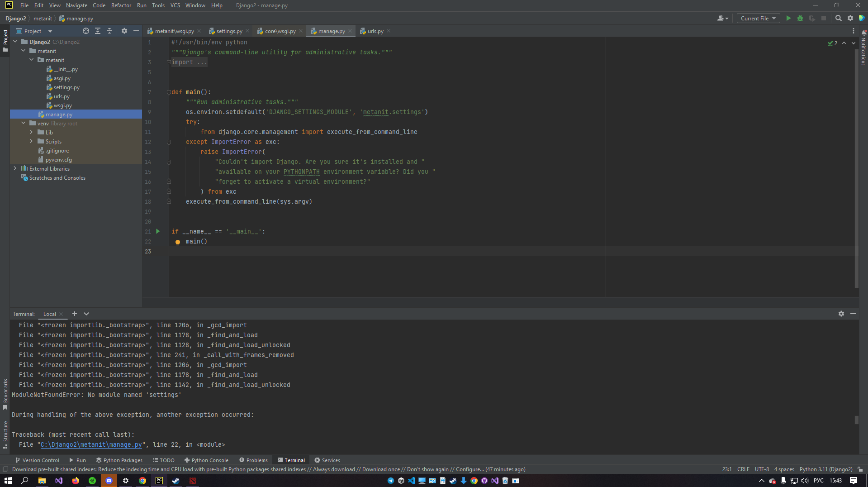
Task: Collapse the venv library root folder
Action: click(x=24, y=123)
